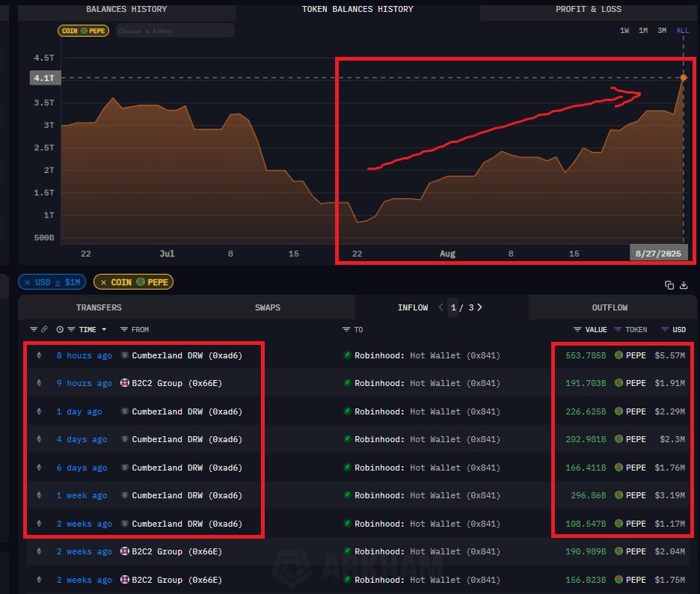Viewport: 700px width, 594px height.
Task: Click Ethereum icon in 1 day ago row
Action: [x=40, y=411]
